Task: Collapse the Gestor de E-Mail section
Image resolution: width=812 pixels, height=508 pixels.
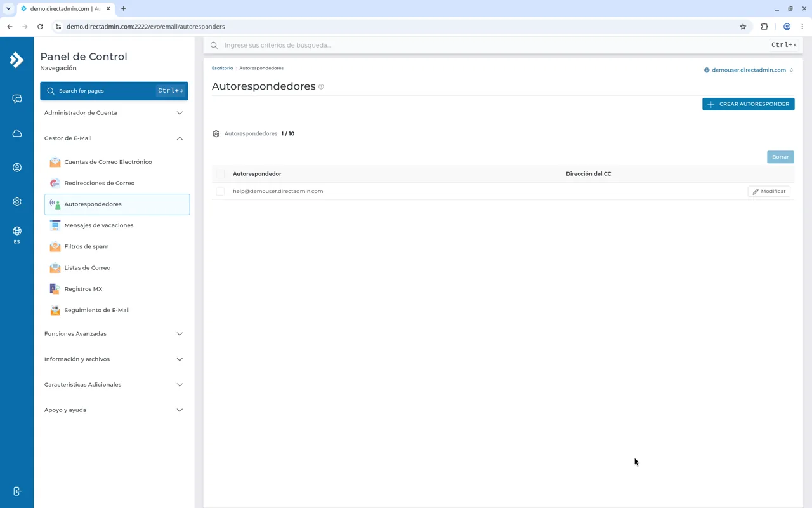Action: coord(114,138)
